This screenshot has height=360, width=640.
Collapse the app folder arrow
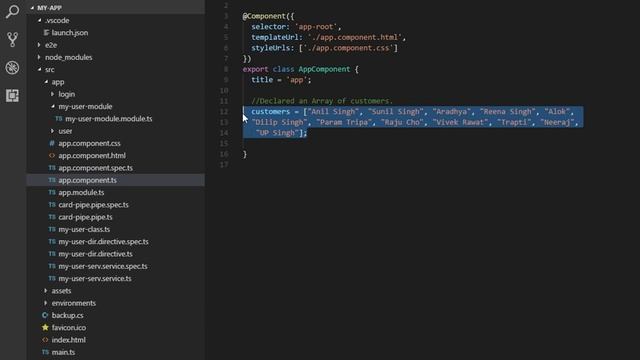[46, 82]
